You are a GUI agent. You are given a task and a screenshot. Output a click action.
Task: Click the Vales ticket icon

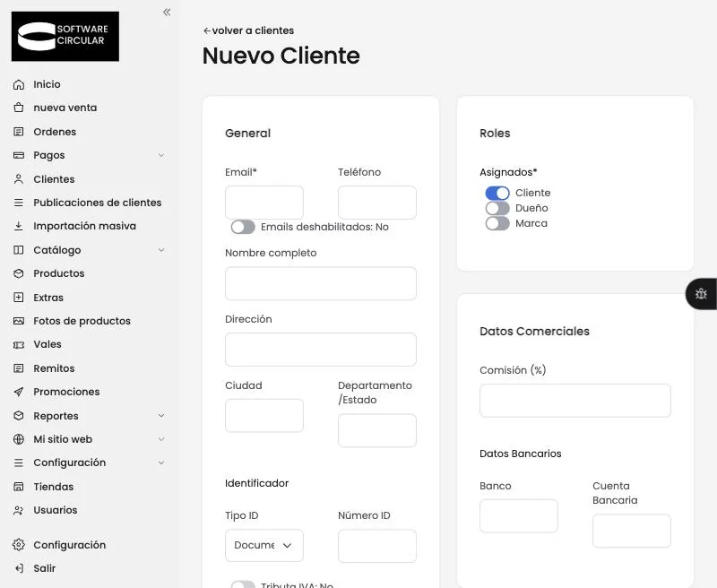(x=19, y=345)
